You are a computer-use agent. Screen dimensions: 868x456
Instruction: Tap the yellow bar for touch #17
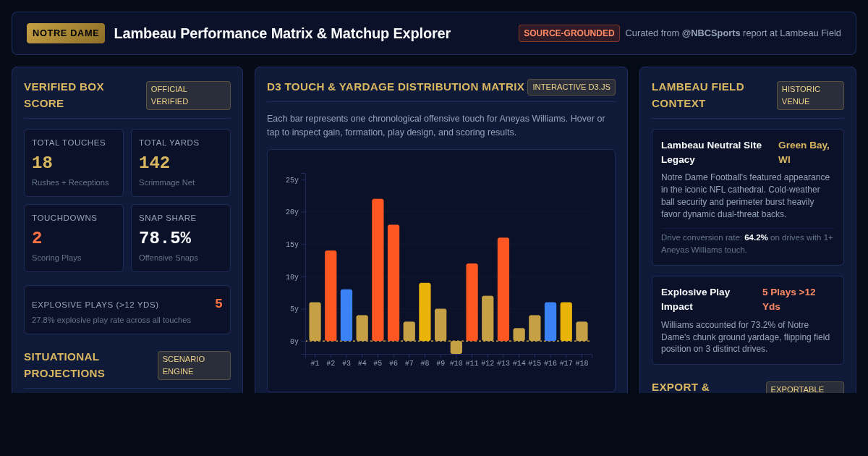click(x=566, y=322)
